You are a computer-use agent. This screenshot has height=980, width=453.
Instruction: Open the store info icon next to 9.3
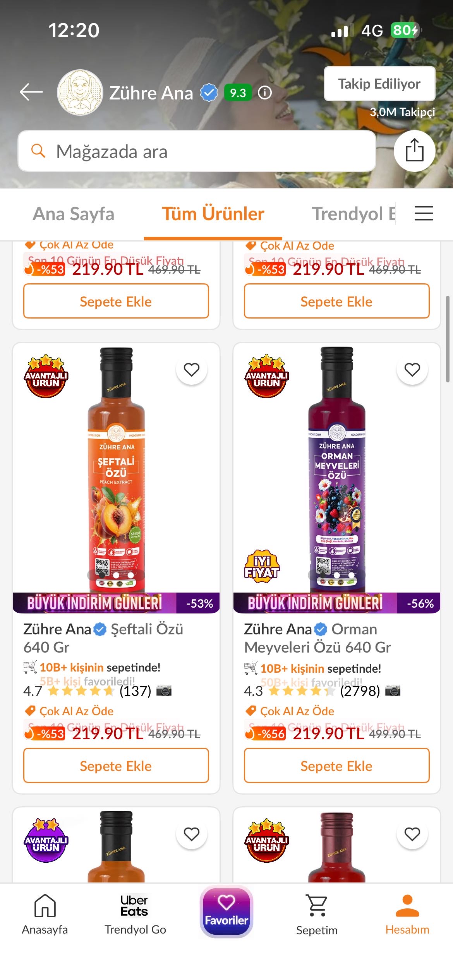click(265, 93)
